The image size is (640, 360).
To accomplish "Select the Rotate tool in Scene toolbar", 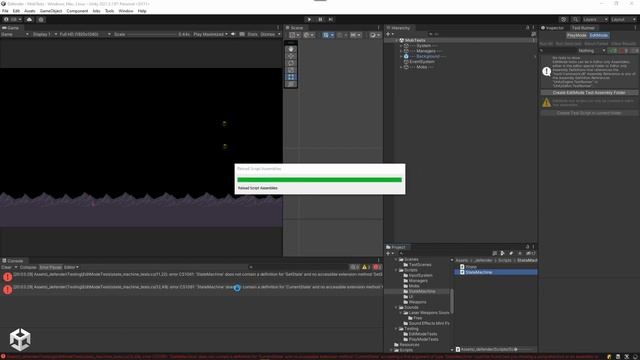I will [x=291, y=63].
